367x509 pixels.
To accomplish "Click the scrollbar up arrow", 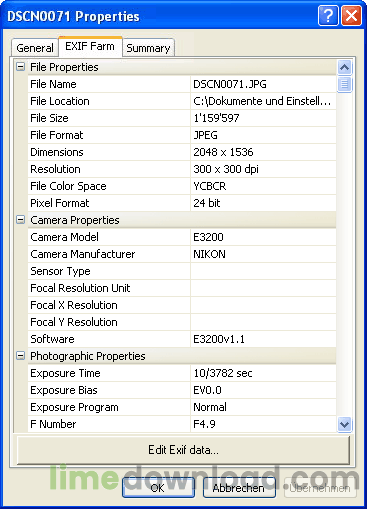I will point(344,68).
